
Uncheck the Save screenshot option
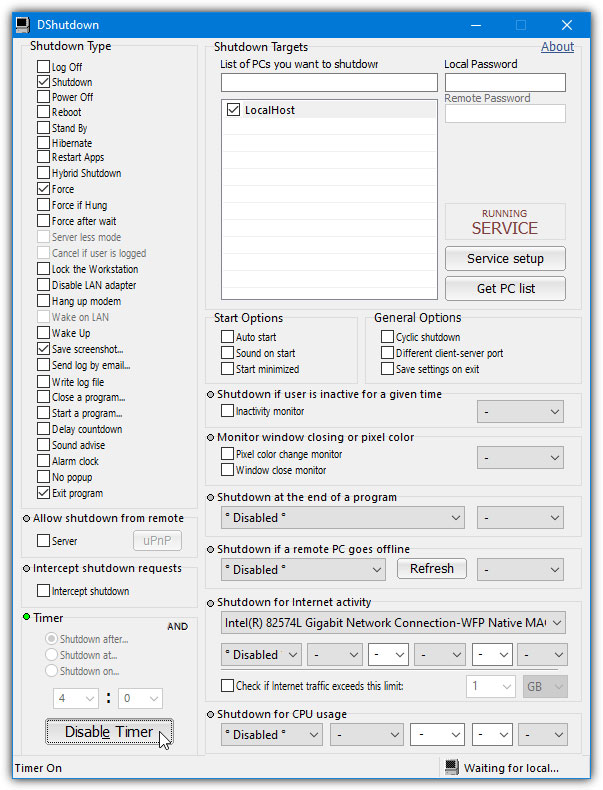click(x=43, y=349)
